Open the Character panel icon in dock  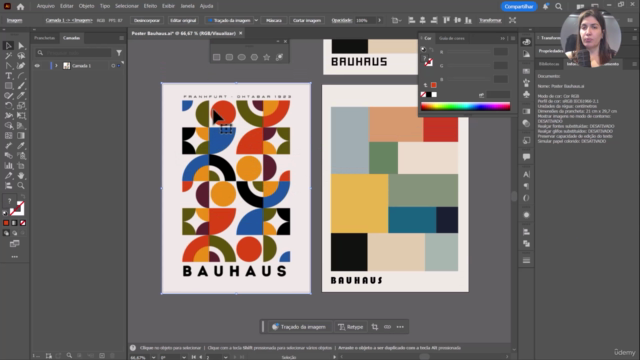pos(527,174)
